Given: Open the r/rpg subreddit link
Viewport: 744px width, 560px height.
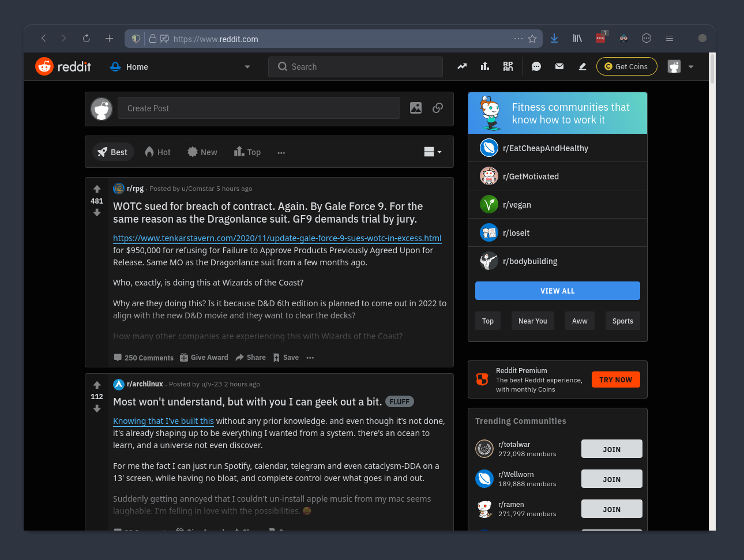Looking at the screenshot, I should [x=135, y=188].
